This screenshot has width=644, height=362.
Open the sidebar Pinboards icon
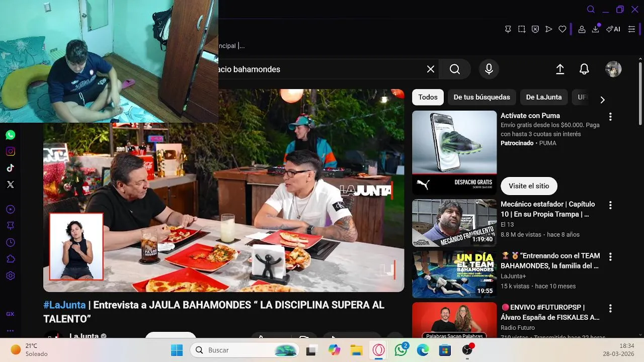(11, 226)
